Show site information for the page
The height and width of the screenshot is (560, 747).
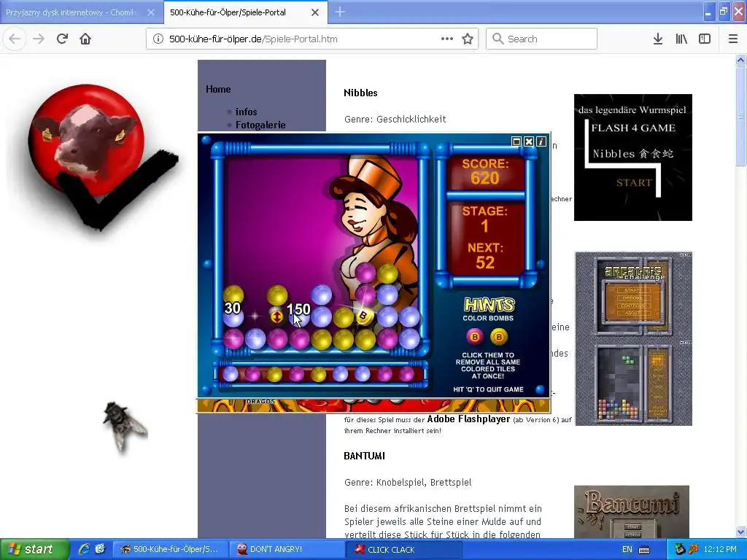(158, 39)
